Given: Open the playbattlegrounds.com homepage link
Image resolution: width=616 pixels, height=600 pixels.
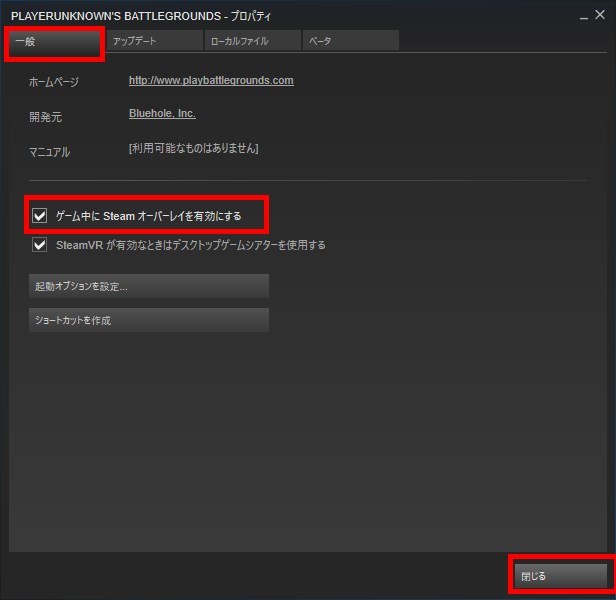Looking at the screenshot, I should pyautogui.click(x=211, y=81).
